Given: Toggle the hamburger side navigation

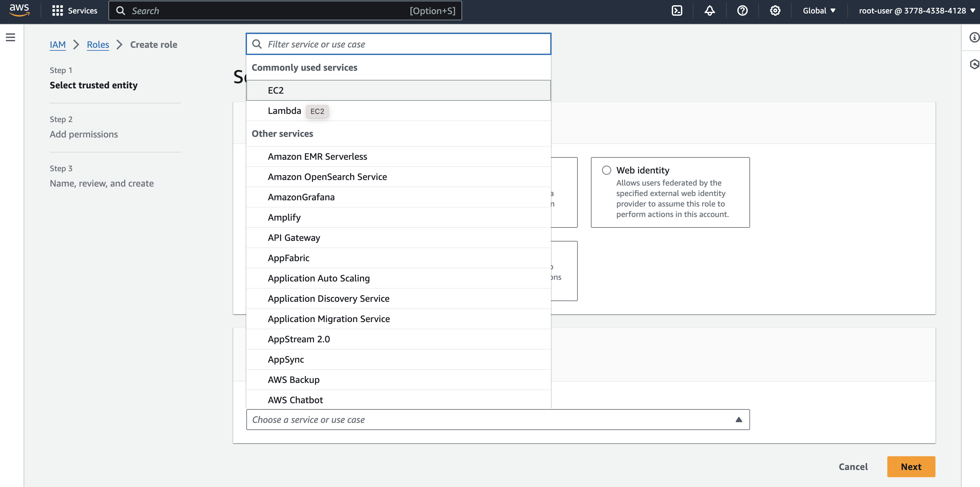Looking at the screenshot, I should 11,37.
